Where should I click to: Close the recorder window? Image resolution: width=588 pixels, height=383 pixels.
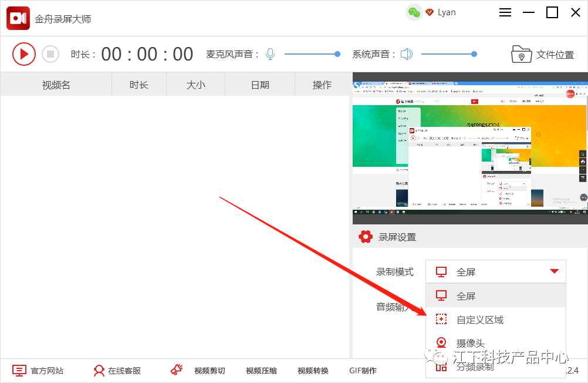pyautogui.click(x=576, y=12)
